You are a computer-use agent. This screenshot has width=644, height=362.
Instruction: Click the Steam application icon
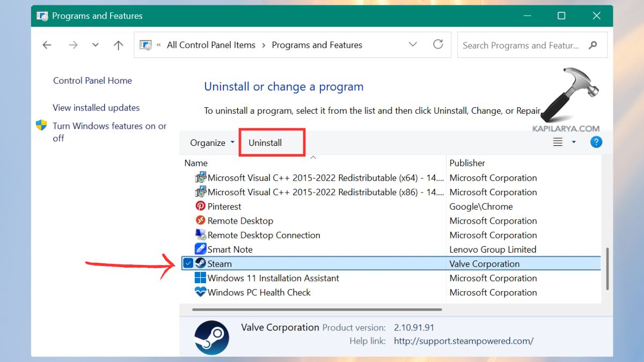200,263
